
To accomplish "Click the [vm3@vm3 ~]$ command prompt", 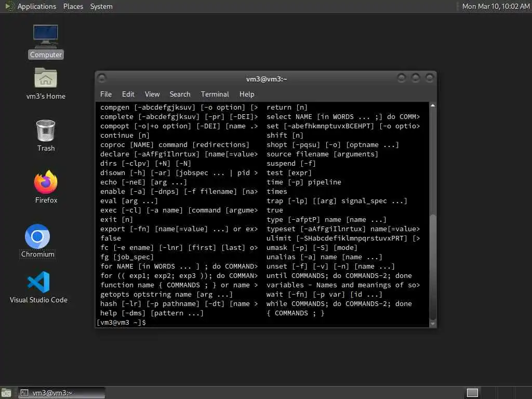I will pos(121,322).
